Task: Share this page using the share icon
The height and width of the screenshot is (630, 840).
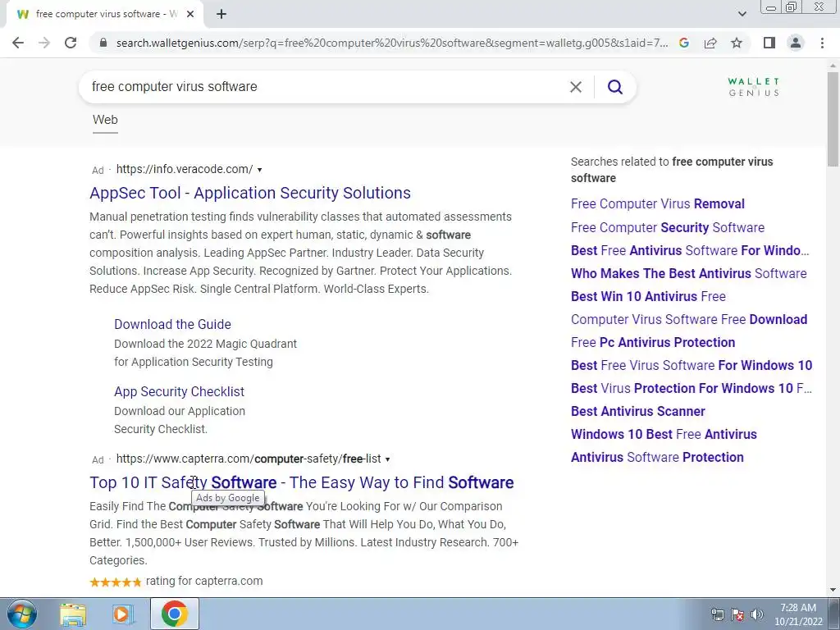Action: 710,43
